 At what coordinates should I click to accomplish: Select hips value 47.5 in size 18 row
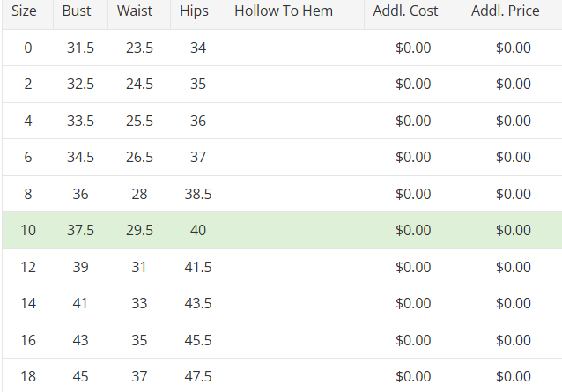pyautogui.click(x=198, y=376)
